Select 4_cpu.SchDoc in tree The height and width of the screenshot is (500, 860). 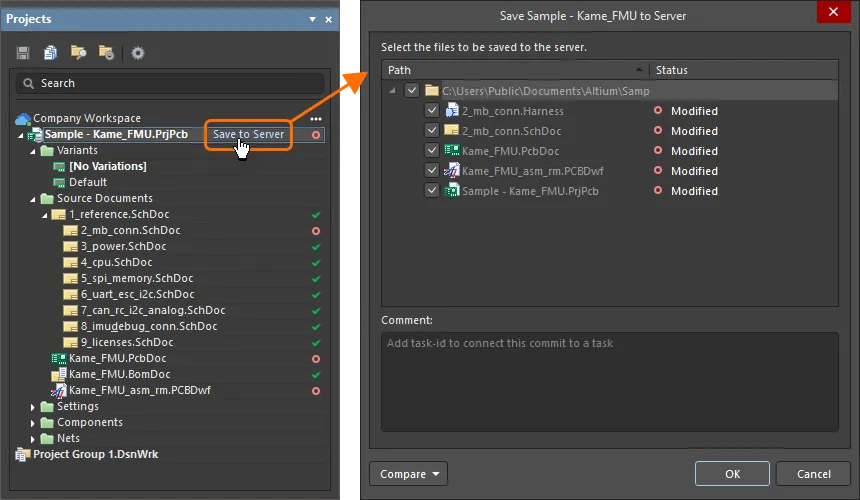click(x=117, y=263)
